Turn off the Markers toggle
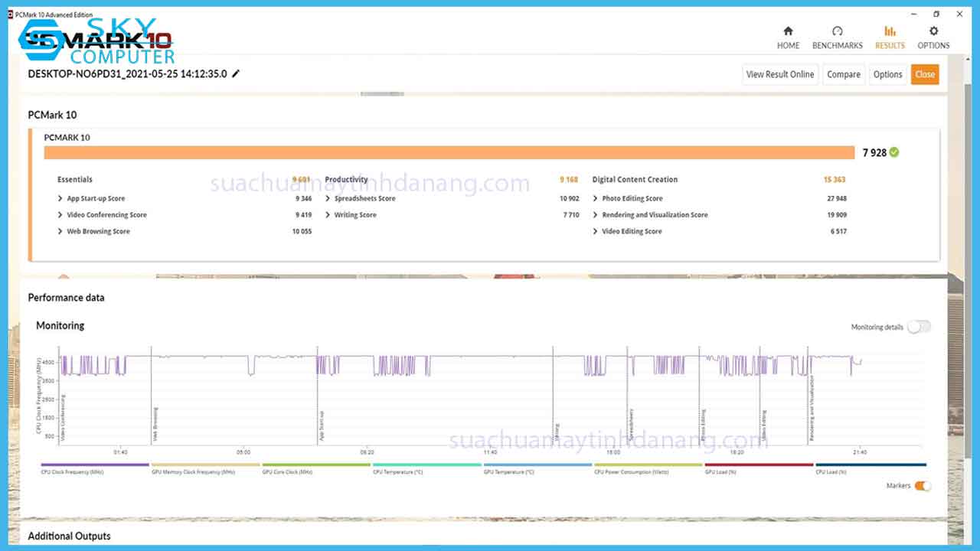This screenshot has height=551, width=980. (923, 486)
